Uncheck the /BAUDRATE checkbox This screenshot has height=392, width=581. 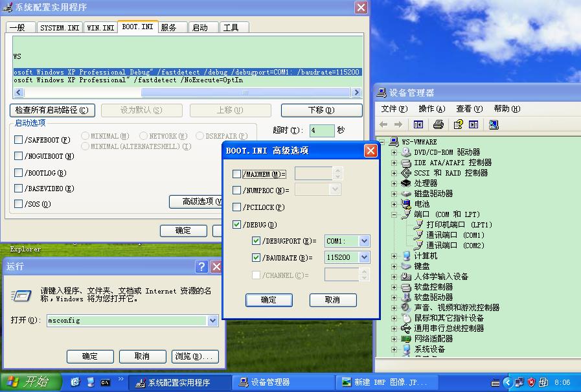tap(256, 257)
